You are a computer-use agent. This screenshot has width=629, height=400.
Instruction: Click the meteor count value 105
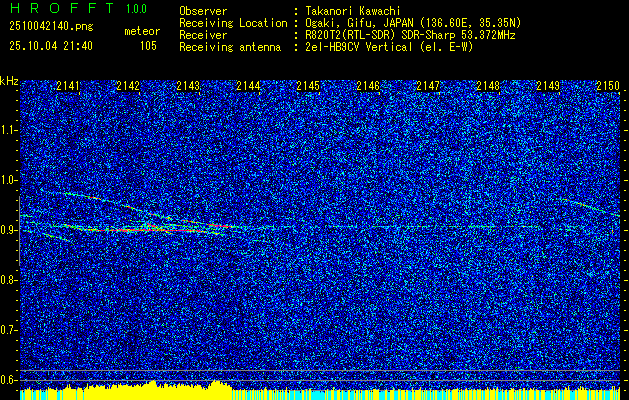[148, 46]
